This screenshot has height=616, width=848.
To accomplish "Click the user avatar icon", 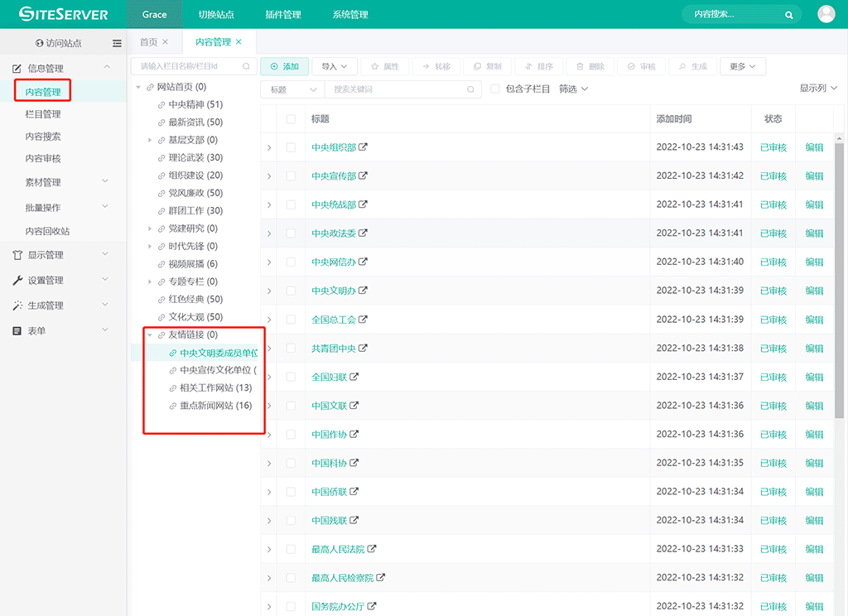I will point(826,14).
